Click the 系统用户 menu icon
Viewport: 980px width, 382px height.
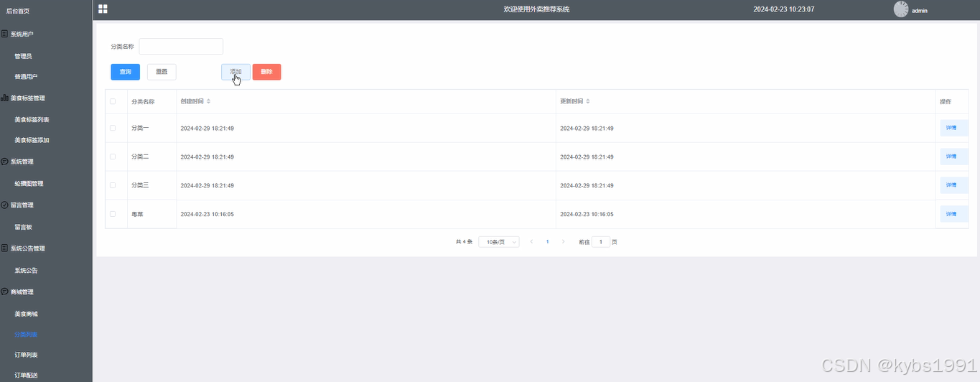4,34
